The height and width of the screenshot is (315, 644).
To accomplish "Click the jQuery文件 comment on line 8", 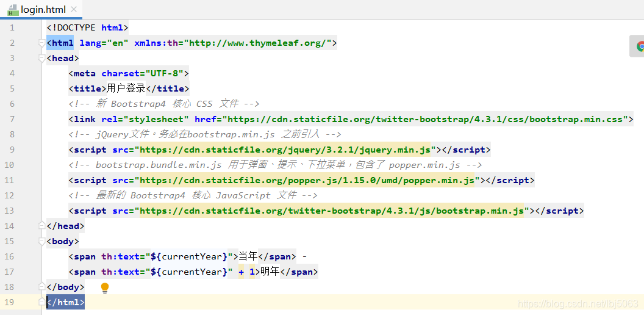I will pos(205,134).
